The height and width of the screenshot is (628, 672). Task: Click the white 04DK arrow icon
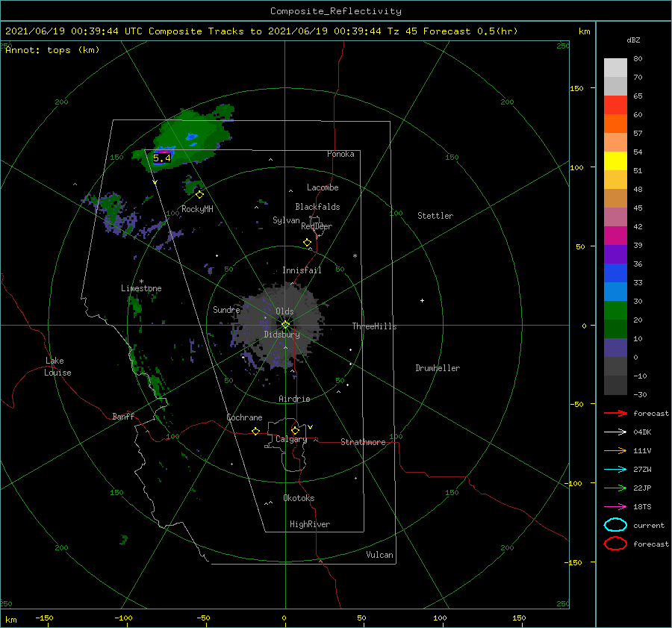coord(615,432)
